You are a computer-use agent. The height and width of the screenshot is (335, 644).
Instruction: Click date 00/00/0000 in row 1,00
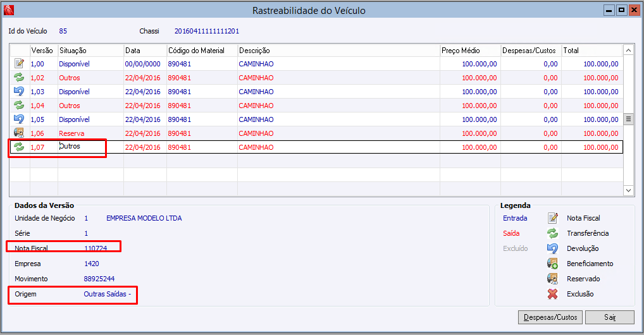tap(142, 64)
